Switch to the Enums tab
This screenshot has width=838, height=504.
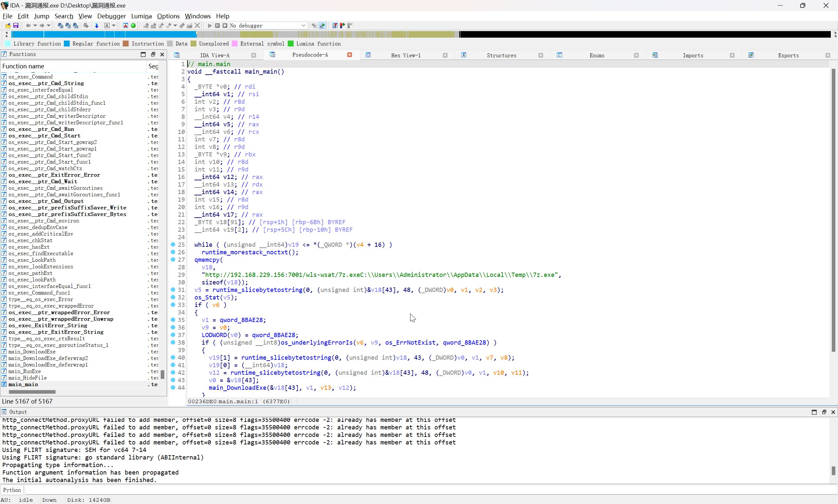[x=597, y=55]
